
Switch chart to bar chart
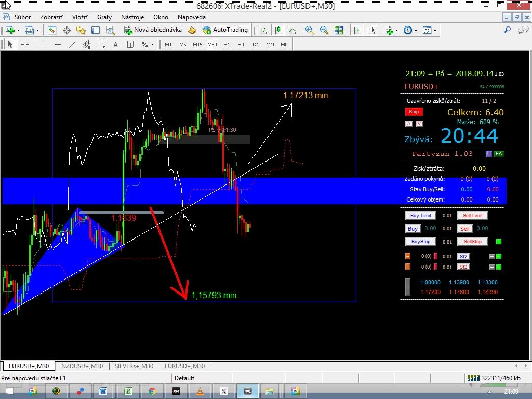(263, 30)
